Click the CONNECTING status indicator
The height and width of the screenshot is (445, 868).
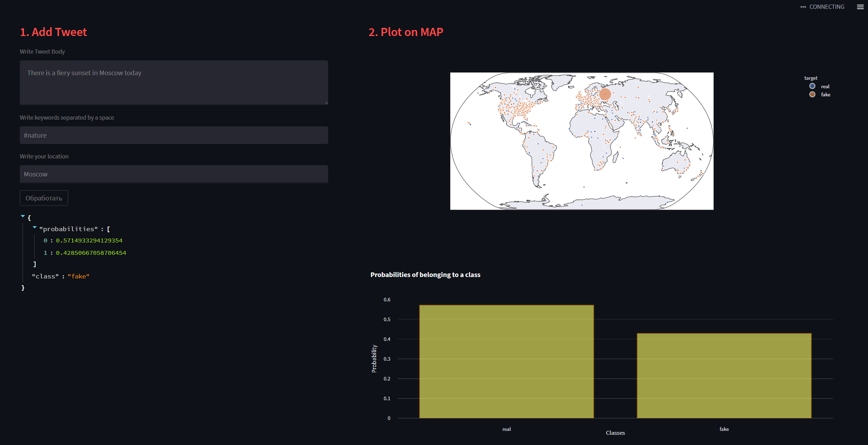822,7
